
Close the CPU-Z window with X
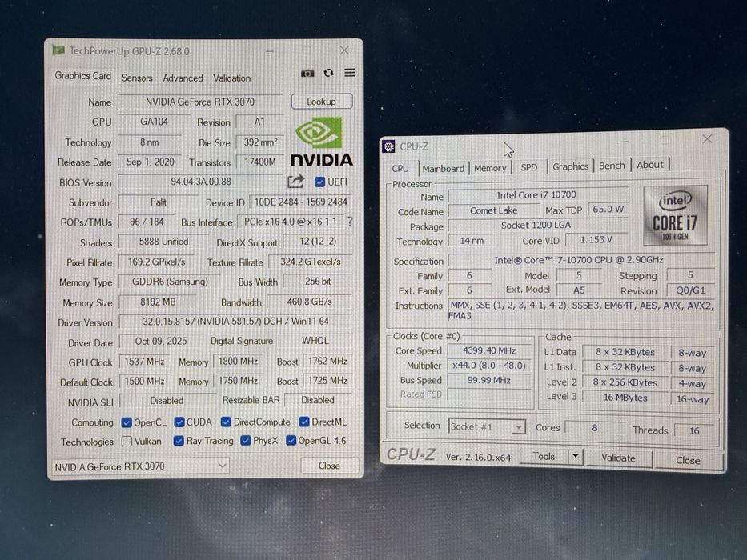[x=707, y=138]
